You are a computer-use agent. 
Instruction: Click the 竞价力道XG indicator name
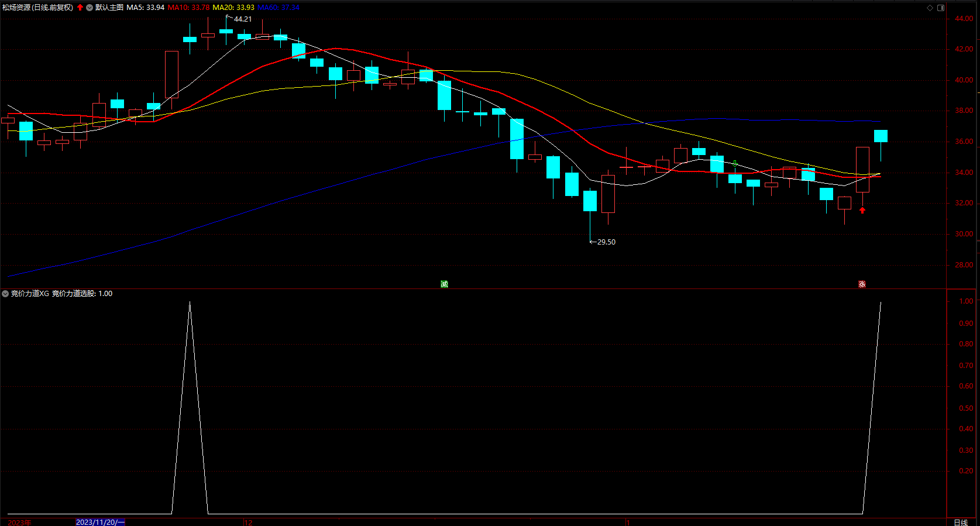pyautogui.click(x=30, y=294)
